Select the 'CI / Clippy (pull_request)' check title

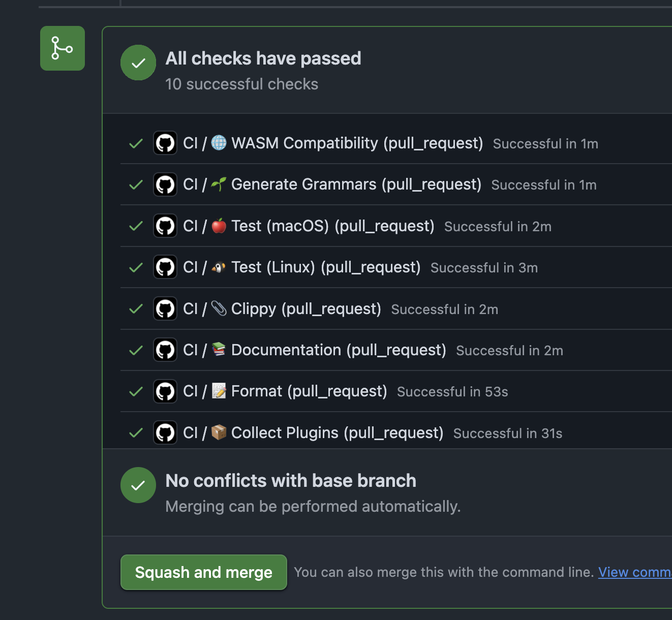click(x=283, y=308)
